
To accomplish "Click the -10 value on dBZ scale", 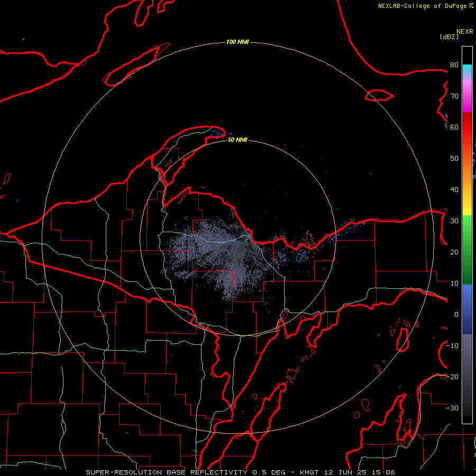I will pyautogui.click(x=452, y=346).
